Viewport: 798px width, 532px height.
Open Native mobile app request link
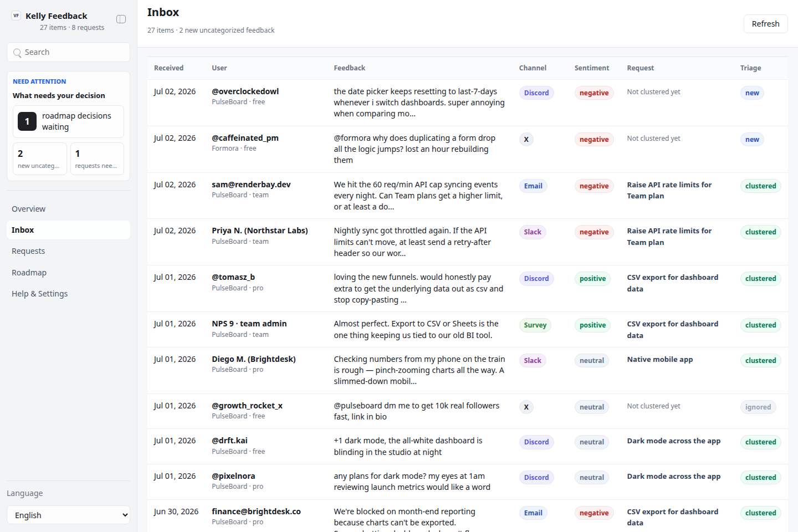click(660, 360)
